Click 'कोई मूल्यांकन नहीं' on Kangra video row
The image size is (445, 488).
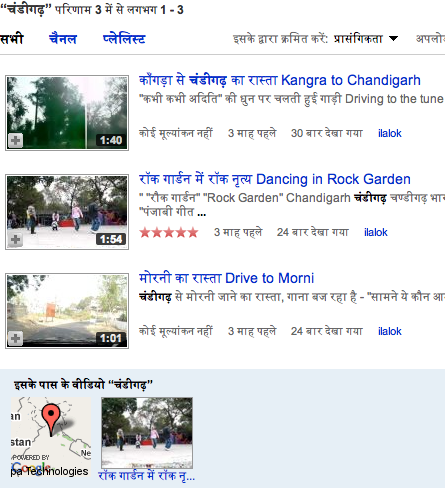pyautogui.click(x=176, y=133)
